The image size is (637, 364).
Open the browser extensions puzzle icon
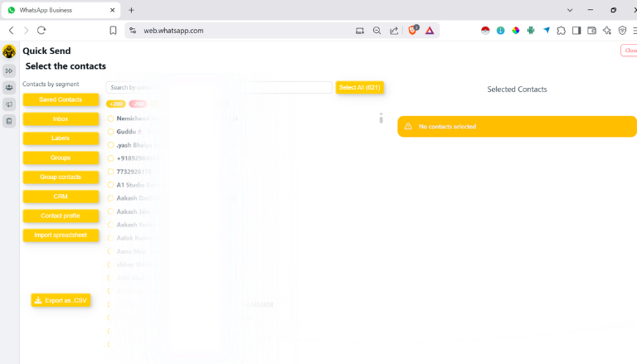(x=562, y=31)
